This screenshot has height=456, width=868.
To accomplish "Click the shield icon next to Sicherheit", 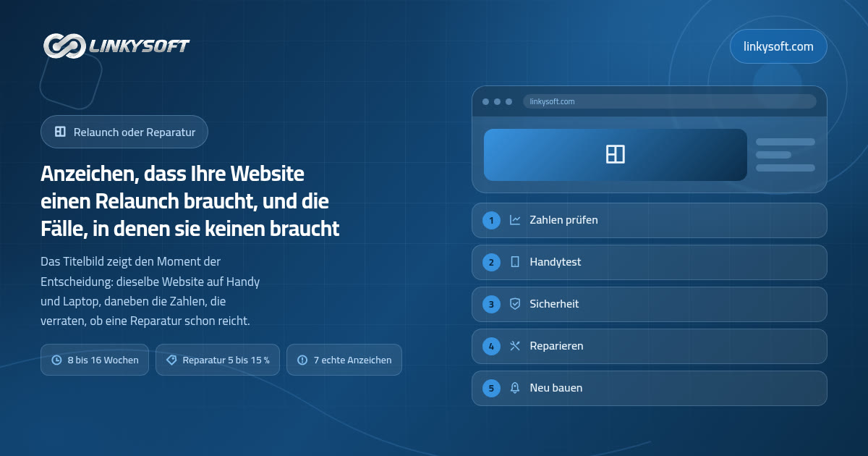I will (x=515, y=304).
